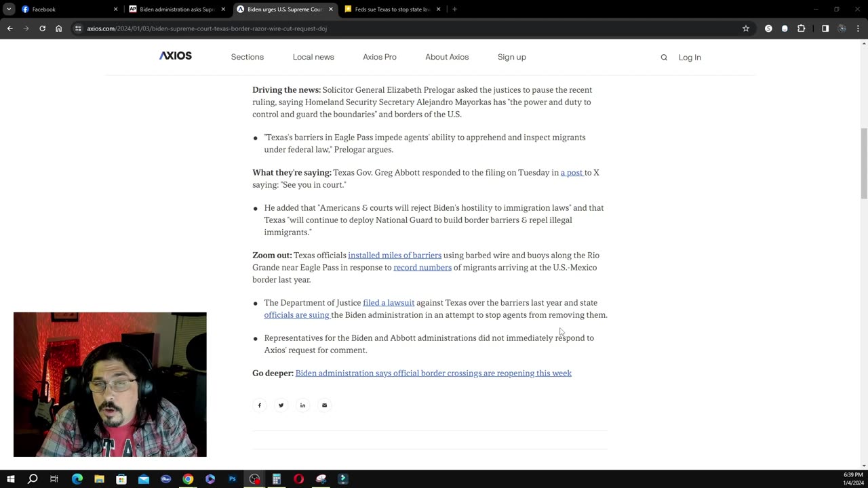Open the Mail app from the taskbar
868x488 pixels.
144,479
